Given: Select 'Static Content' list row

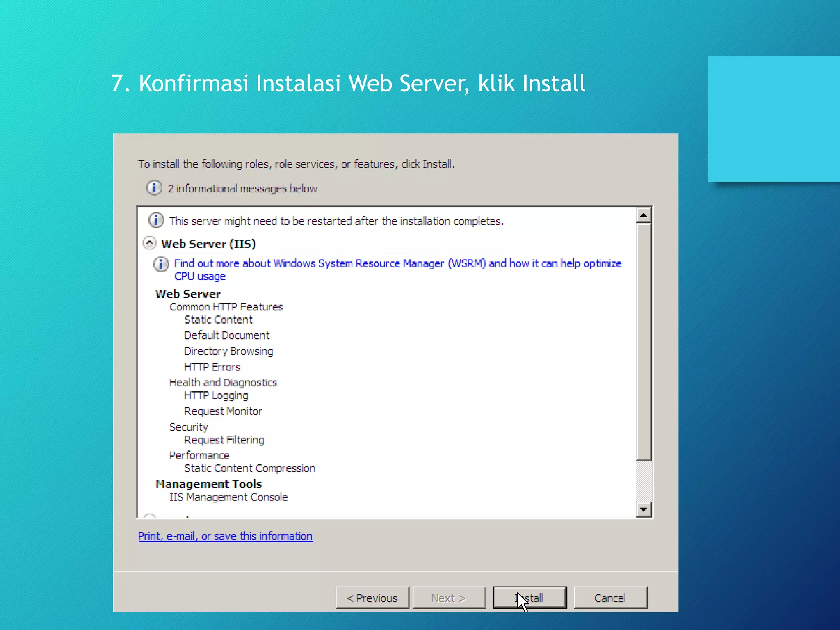Looking at the screenshot, I should coord(218,320).
